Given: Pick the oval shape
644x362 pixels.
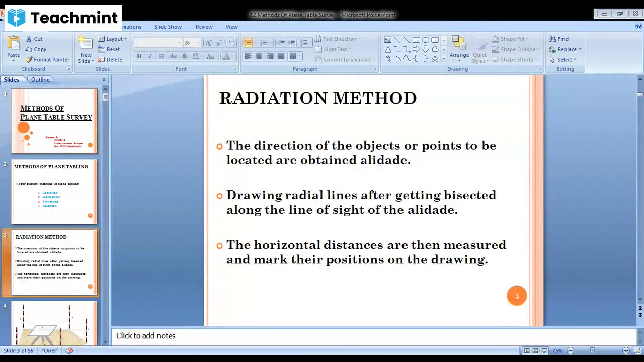Looking at the screenshot, I should (426, 40).
